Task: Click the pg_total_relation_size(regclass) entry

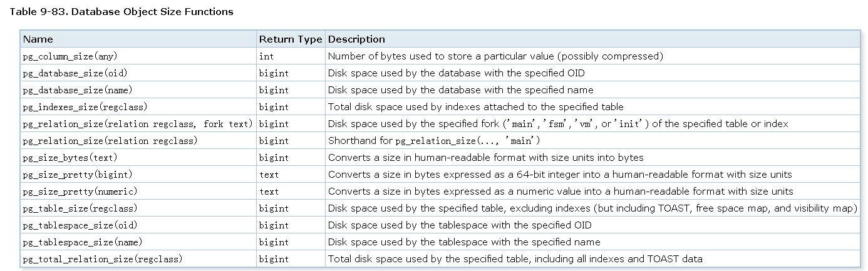Action: 103,259
